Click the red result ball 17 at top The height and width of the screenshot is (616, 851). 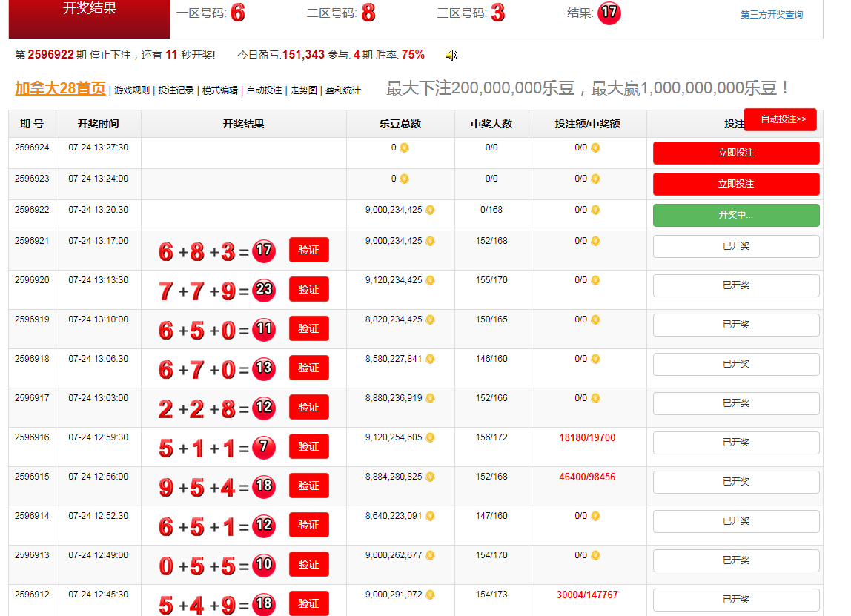coord(609,13)
